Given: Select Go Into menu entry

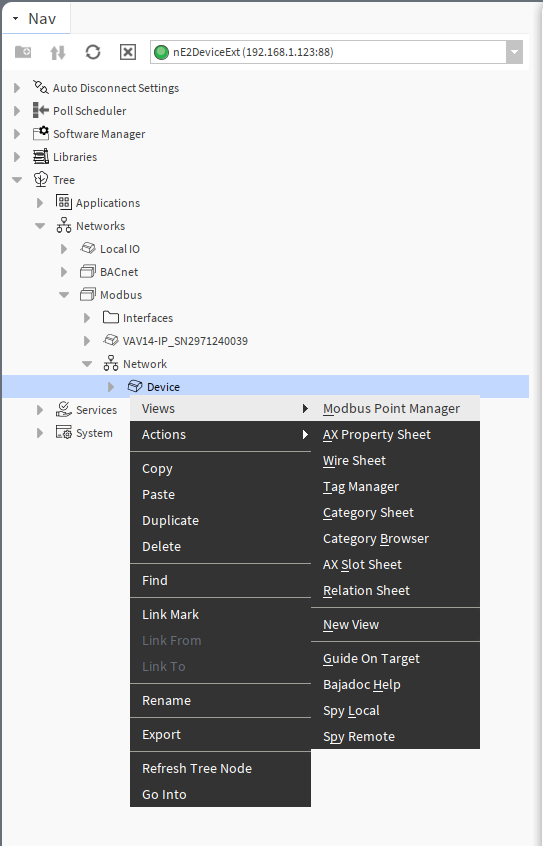Looking at the screenshot, I should click(x=220, y=794).
